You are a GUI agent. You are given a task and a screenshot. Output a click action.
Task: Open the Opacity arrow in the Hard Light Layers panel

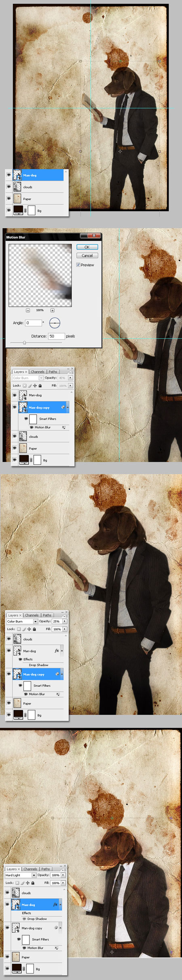click(x=63, y=875)
